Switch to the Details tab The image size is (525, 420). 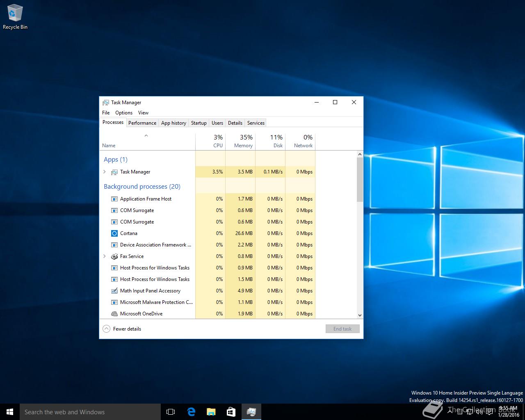[235, 123]
